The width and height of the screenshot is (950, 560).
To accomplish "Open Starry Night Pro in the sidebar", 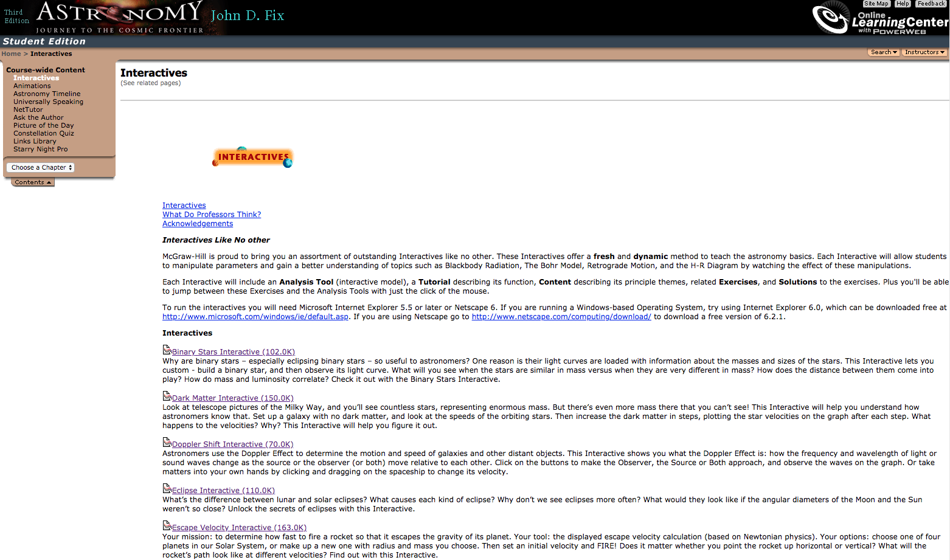I will [x=41, y=149].
